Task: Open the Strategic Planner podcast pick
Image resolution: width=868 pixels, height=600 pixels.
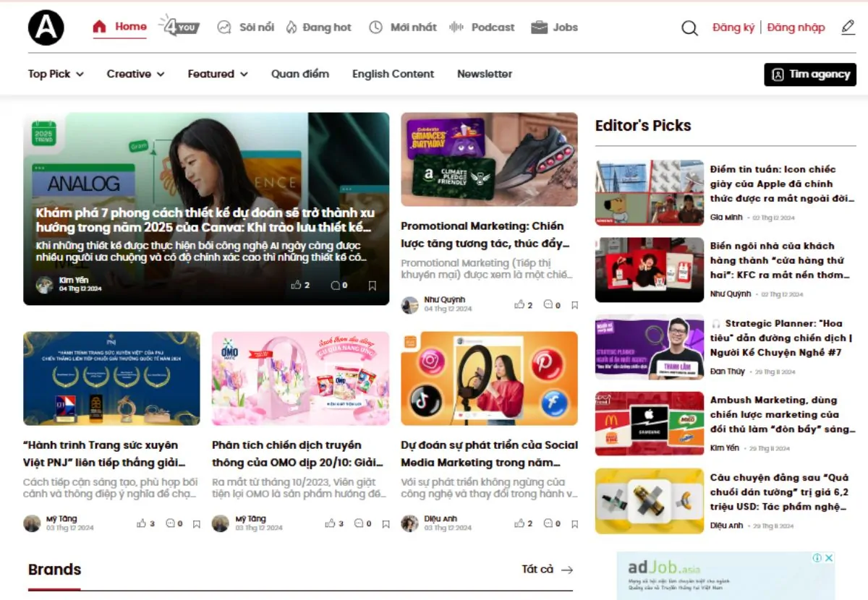Action: click(783, 338)
